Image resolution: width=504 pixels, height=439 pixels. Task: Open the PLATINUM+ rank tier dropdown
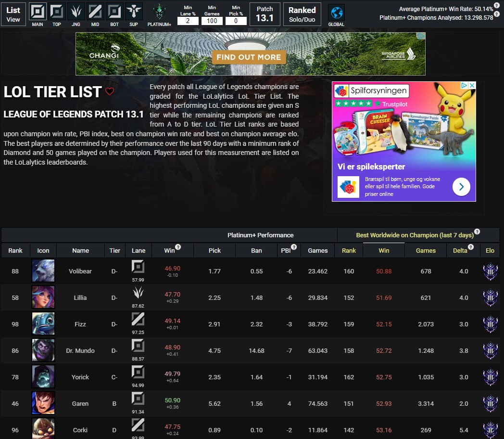pyautogui.click(x=159, y=13)
